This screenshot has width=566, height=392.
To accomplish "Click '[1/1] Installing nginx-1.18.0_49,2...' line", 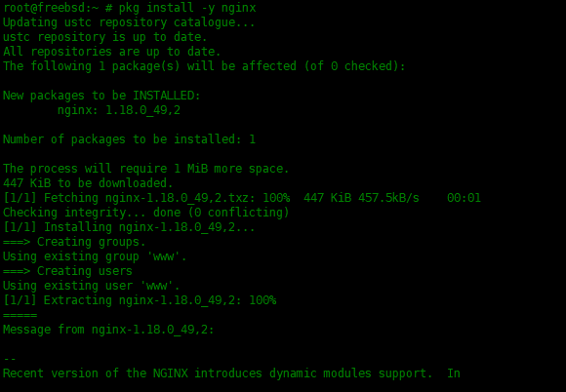I will (x=129, y=227).
